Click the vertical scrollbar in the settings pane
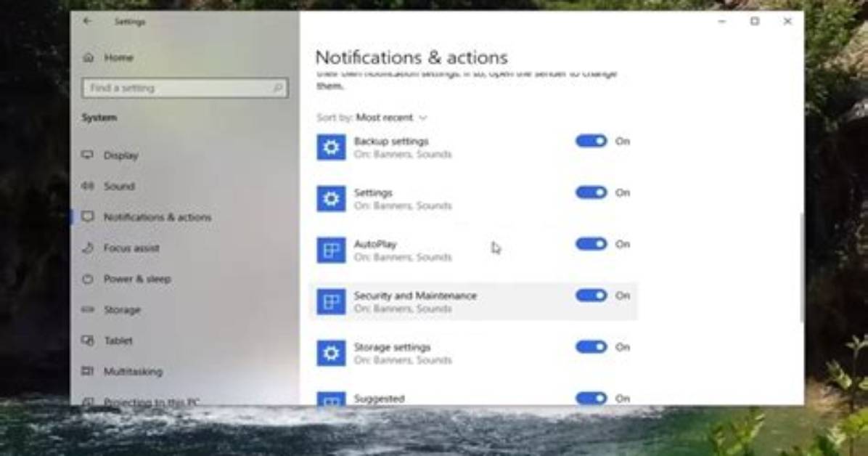This screenshot has width=868, height=456. [801, 268]
